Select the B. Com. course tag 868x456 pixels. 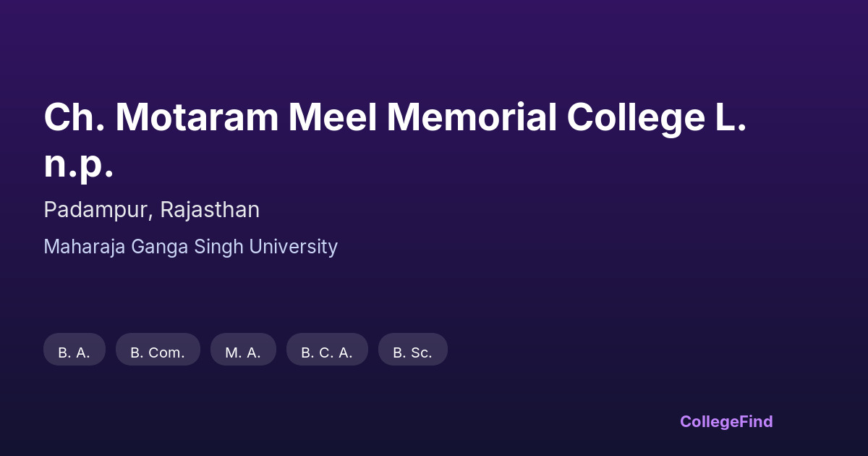click(x=158, y=350)
